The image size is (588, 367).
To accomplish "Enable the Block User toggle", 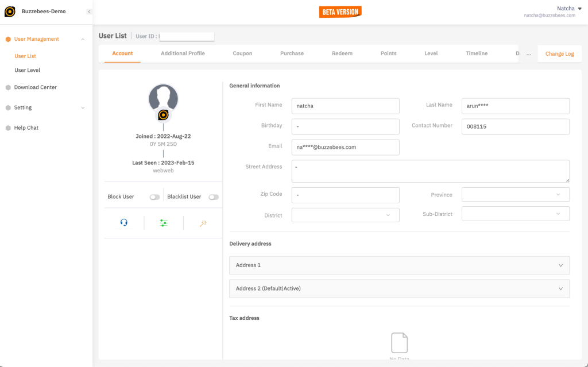I will click(x=154, y=196).
